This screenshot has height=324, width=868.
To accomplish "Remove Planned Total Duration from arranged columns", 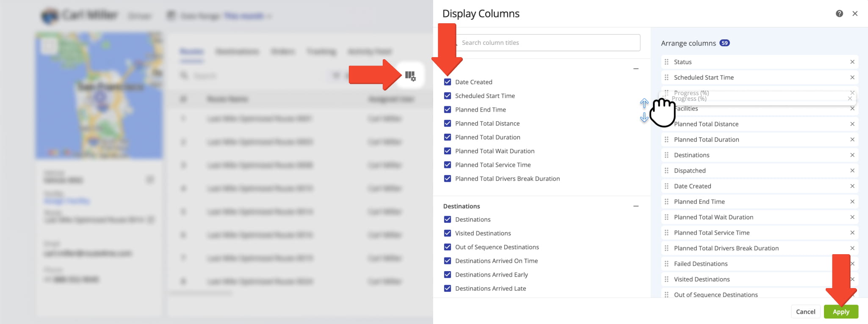I will coord(852,140).
